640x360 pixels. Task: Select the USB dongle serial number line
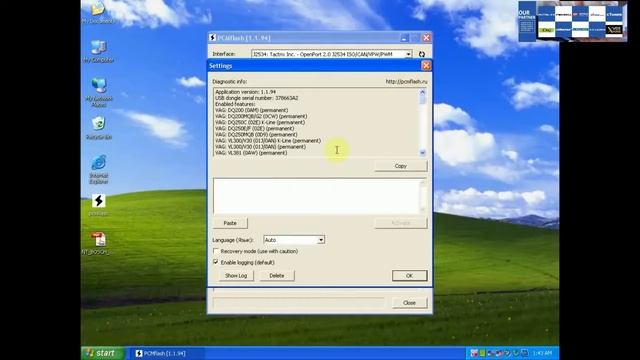256,98
